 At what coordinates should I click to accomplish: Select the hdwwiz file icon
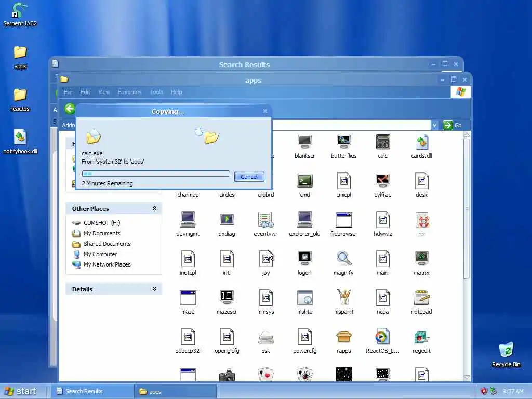pos(383,220)
